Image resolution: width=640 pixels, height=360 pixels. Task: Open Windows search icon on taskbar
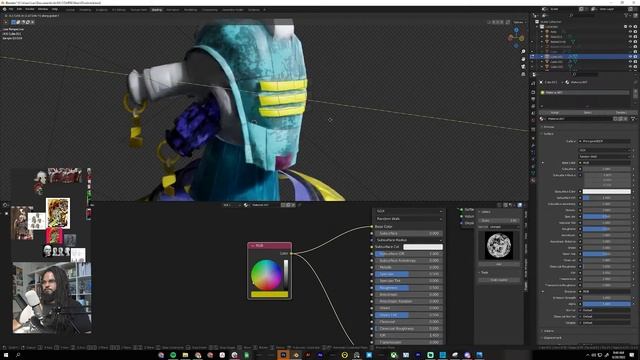tap(18, 355)
